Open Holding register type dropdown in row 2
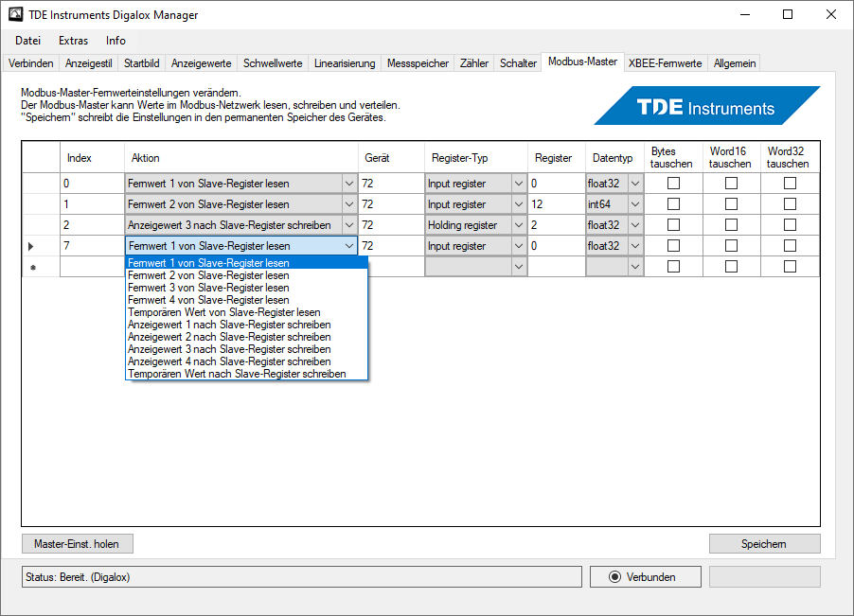The image size is (854, 616). 519,225
